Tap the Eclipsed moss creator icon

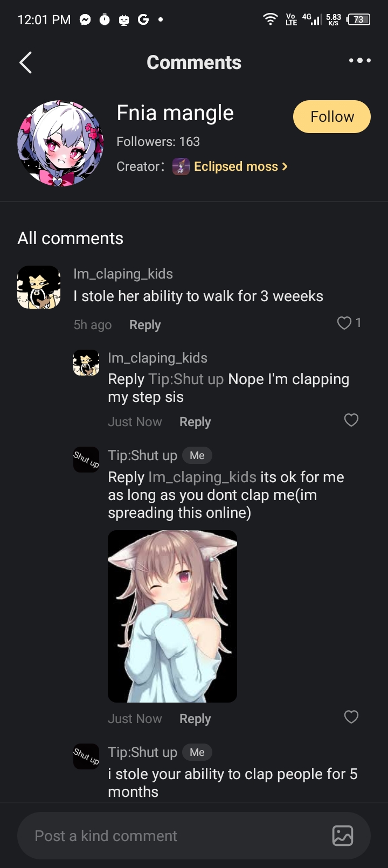click(x=181, y=166)
